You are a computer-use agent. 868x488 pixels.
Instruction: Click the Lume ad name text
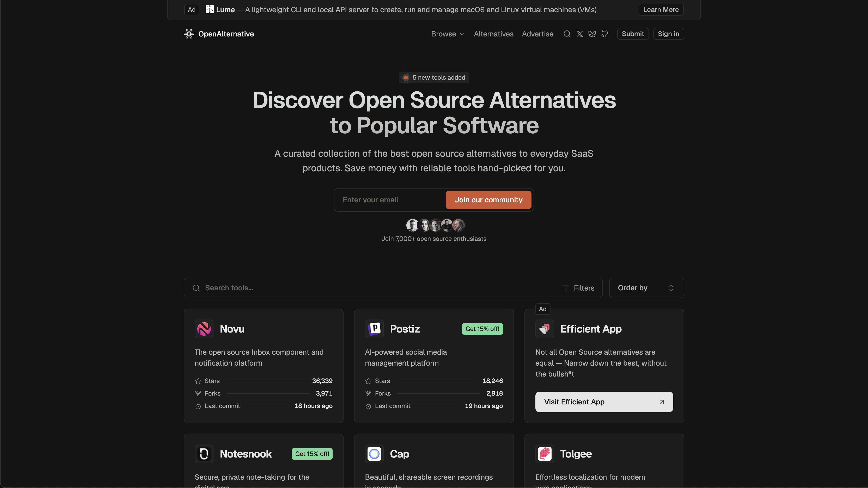(x=225, y=10)
